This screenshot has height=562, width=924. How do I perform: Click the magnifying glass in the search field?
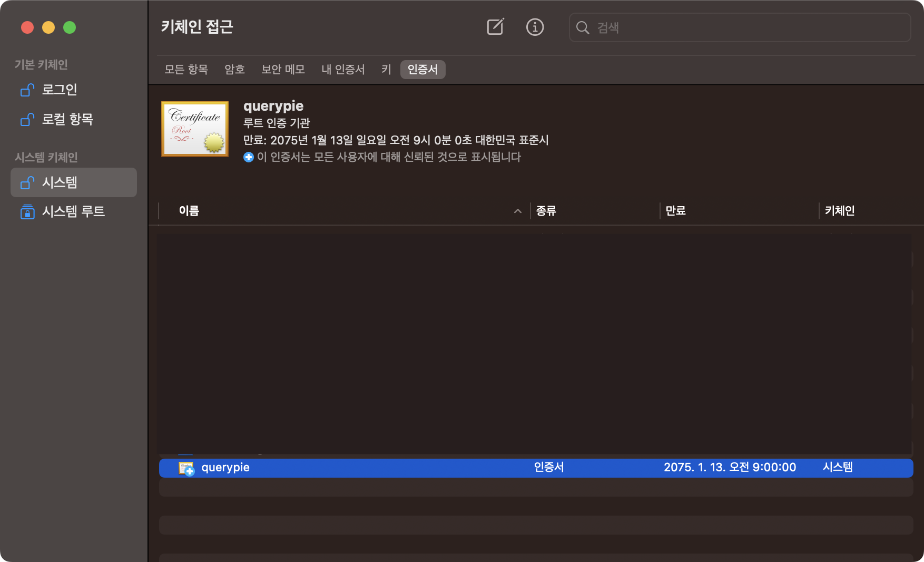click(583, 28)
